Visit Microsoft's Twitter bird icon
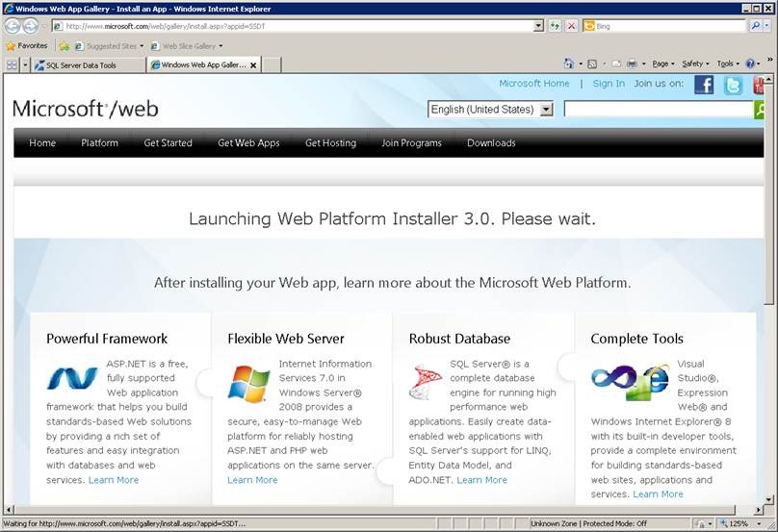Viewport: 778px width, 532px height. click(x=733, y=85)
